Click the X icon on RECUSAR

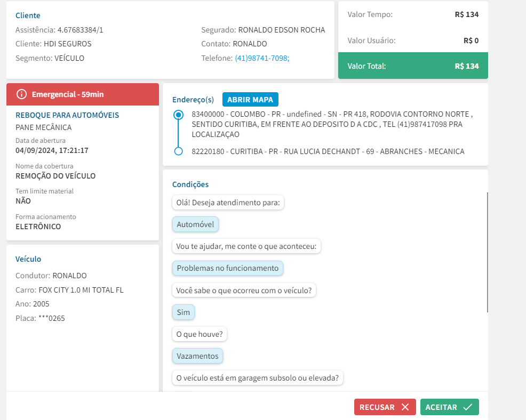[405, 407]
